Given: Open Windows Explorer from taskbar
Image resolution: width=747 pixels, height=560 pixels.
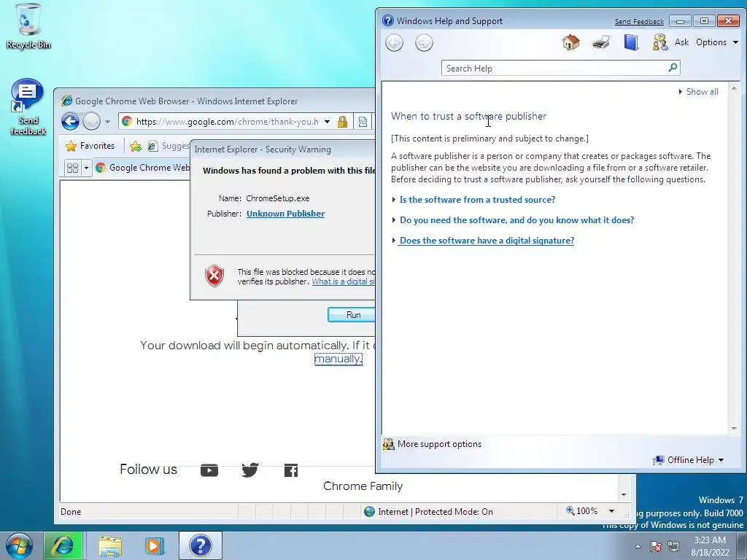Looking at the screenshot, I should click(111, 546).
